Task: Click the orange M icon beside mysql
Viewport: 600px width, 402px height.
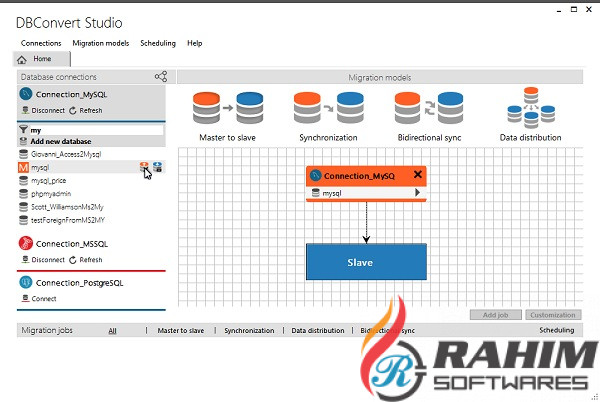Action: tap(23, 168)
